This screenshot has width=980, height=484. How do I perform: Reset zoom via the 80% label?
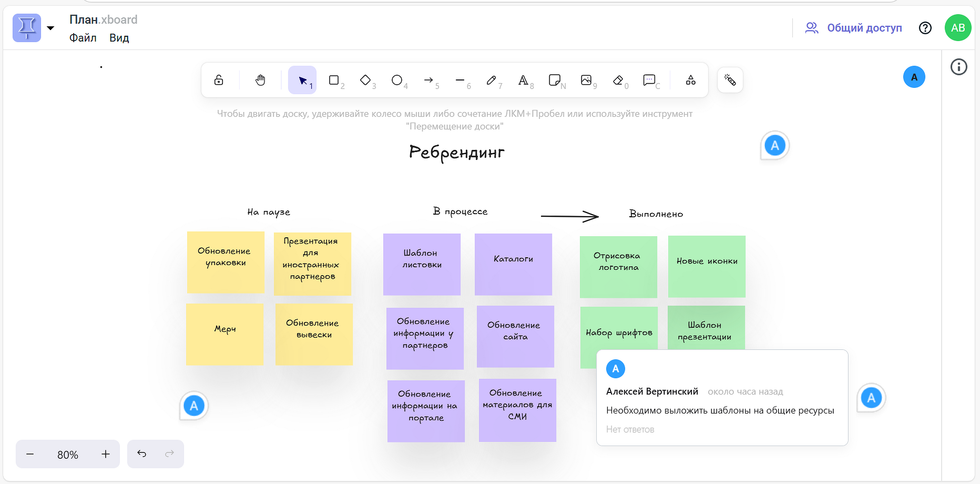(68, 455)
